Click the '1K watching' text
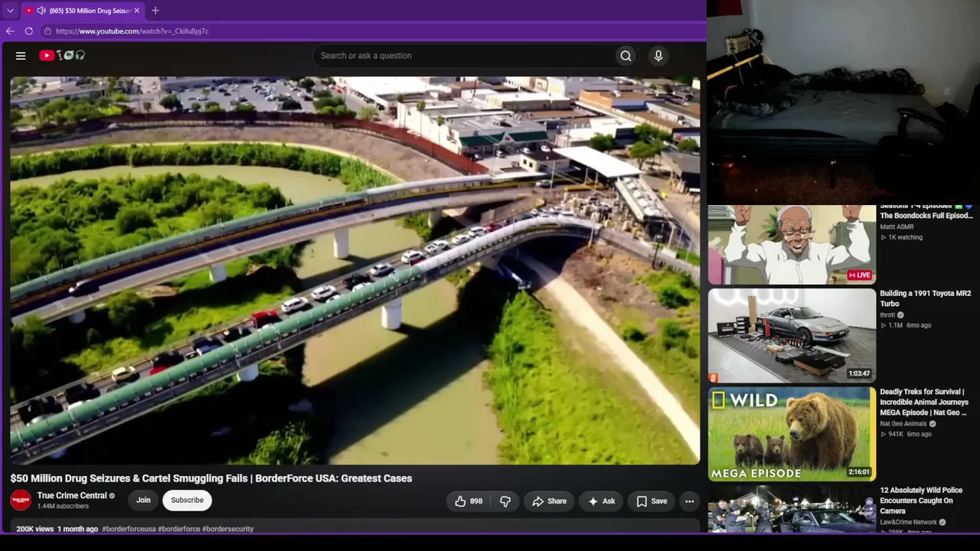 click(905, 237)
